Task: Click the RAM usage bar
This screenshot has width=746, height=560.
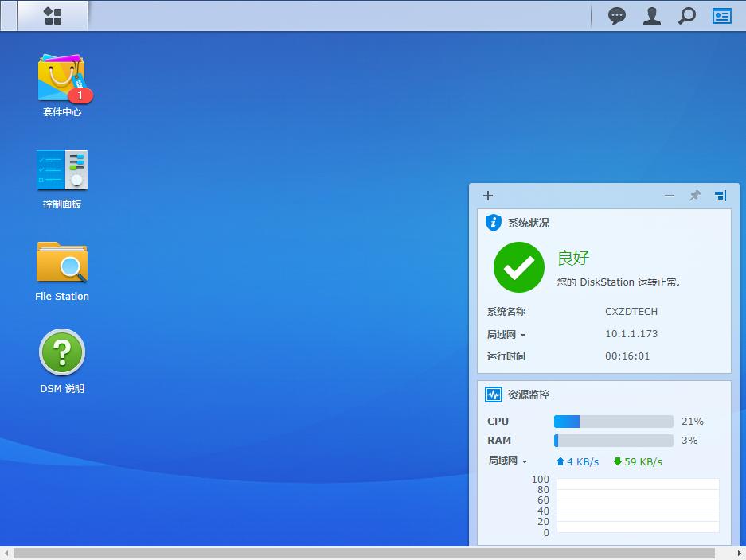Action: tap(614, 440)
